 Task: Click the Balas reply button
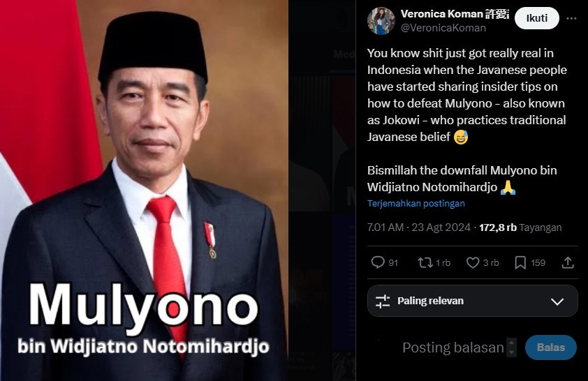pos(550,348)
